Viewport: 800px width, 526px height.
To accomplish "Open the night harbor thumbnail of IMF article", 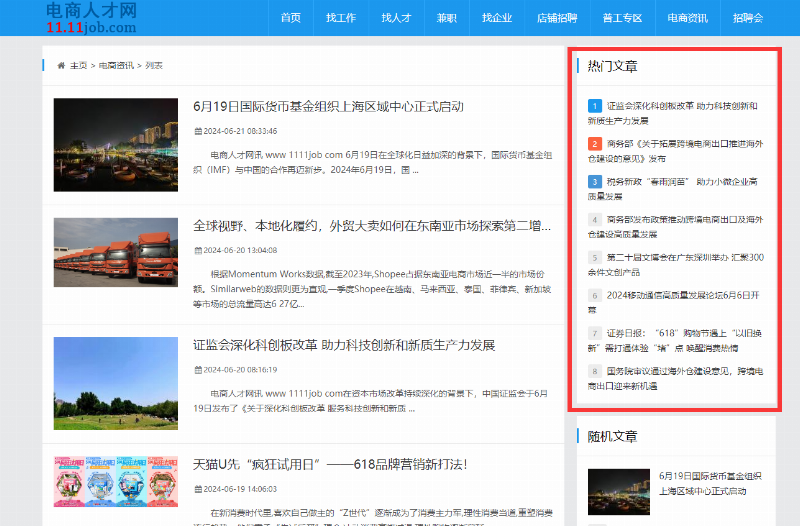I will click(116, 145).
